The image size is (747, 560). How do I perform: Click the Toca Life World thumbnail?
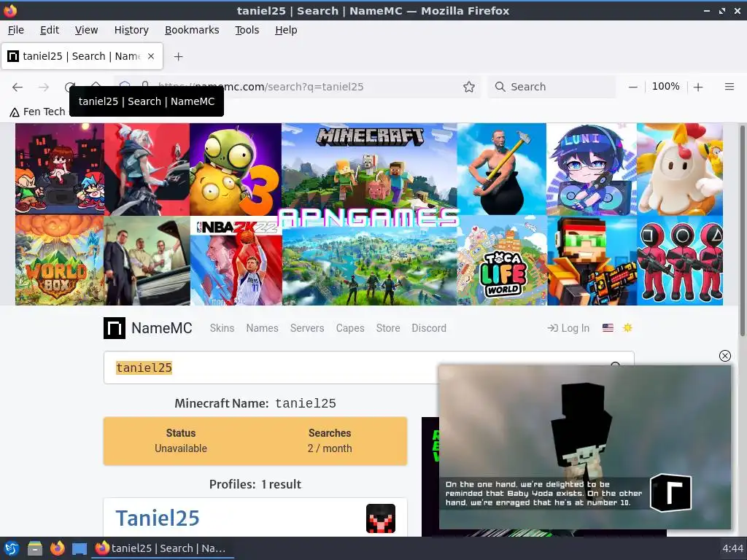coord(502,260)
